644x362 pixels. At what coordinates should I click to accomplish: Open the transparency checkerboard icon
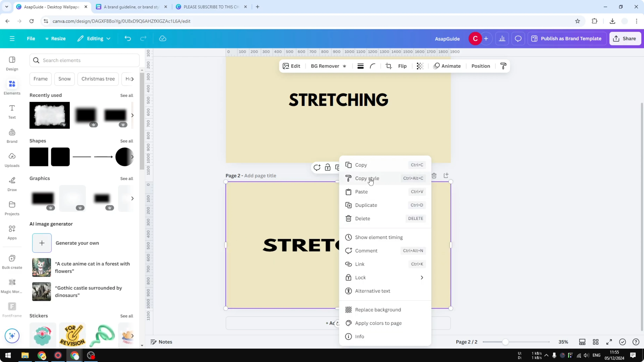(x=420, y=66)
